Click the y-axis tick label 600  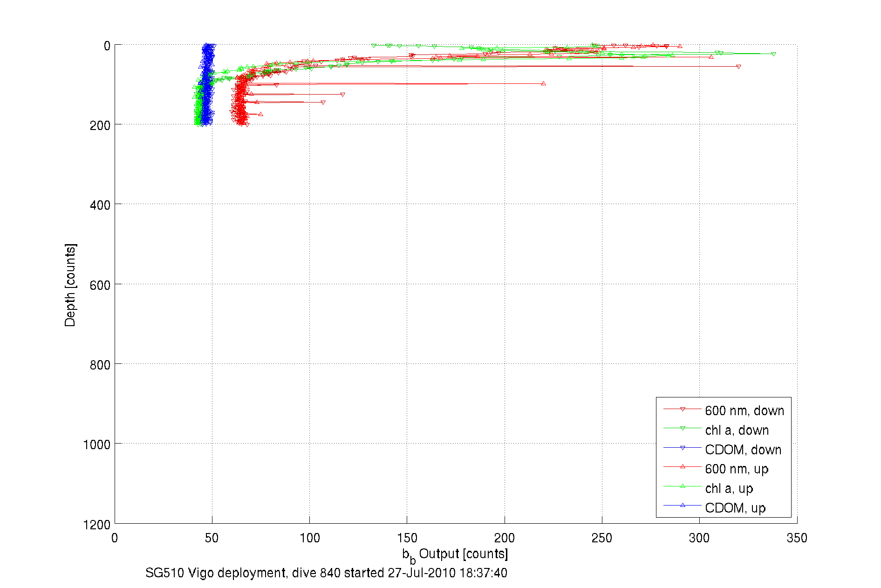pyautogui.click(x=100, y=285)
